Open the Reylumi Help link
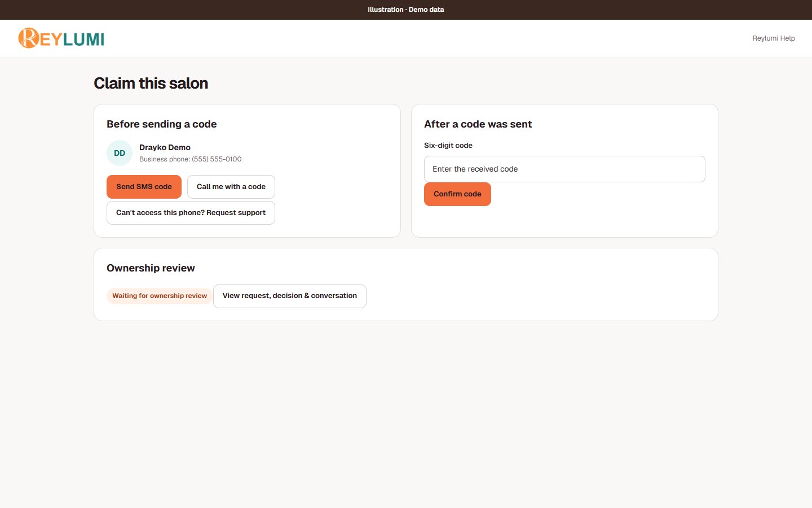Screen dimensions: 812x508 [773, 38]
